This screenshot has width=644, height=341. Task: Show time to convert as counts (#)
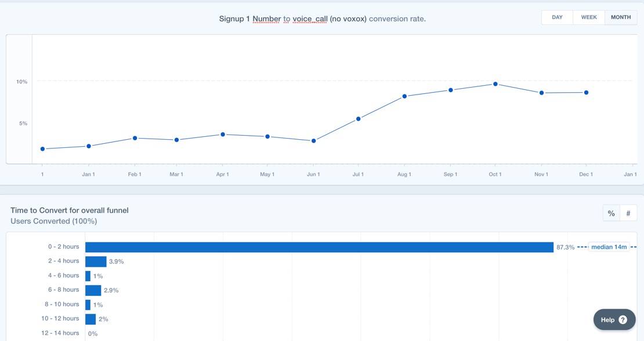(x=628, y=213)
